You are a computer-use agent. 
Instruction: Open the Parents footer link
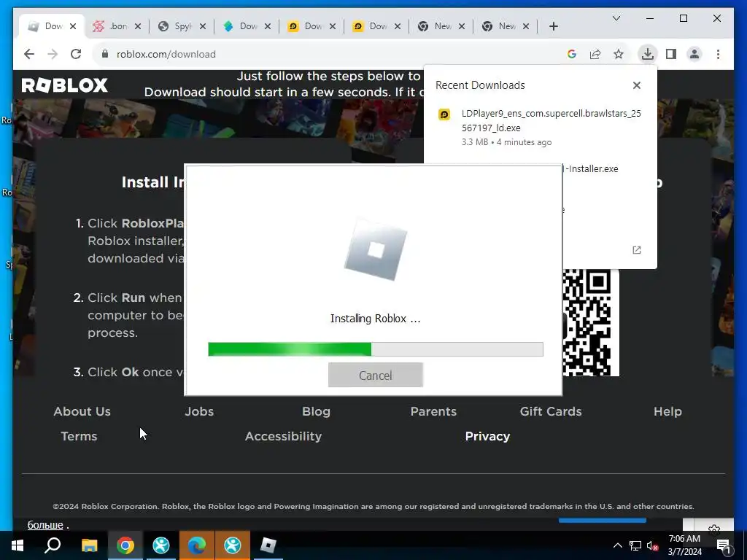tap(433, 411)
